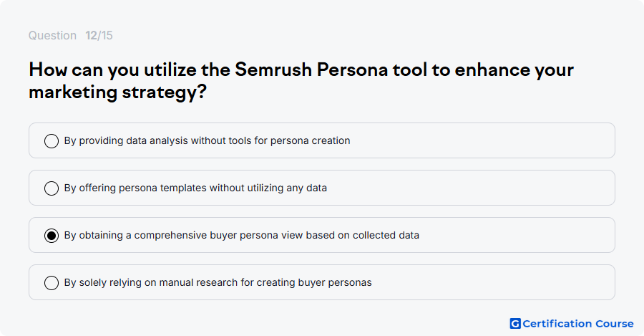
Task: Choose answer text 'By solely relying on manual research'
Action: coord(218,282)
